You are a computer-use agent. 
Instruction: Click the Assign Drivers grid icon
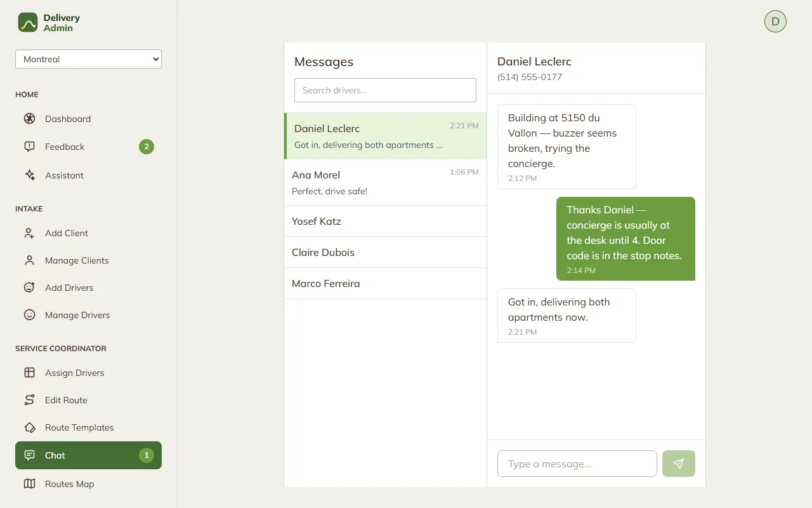(x=29, y=373)
